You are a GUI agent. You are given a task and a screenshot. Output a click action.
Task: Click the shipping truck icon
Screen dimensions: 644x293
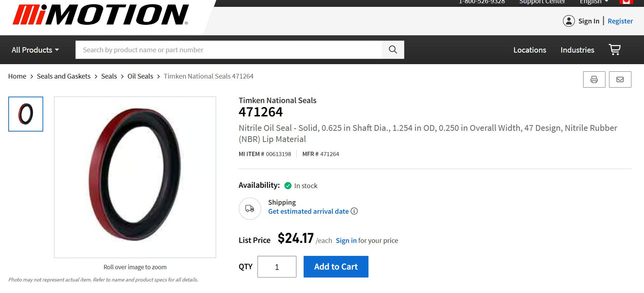(250, 208)
